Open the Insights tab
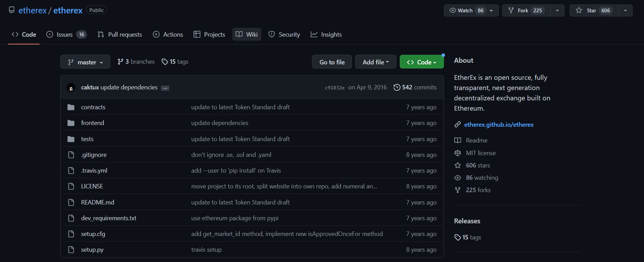 point(326,34)
